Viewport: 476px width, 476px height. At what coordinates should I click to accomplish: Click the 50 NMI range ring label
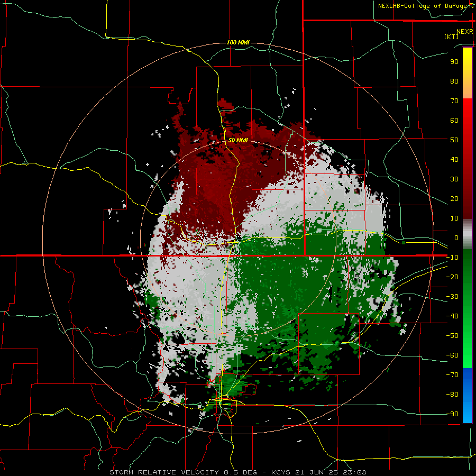238,140
